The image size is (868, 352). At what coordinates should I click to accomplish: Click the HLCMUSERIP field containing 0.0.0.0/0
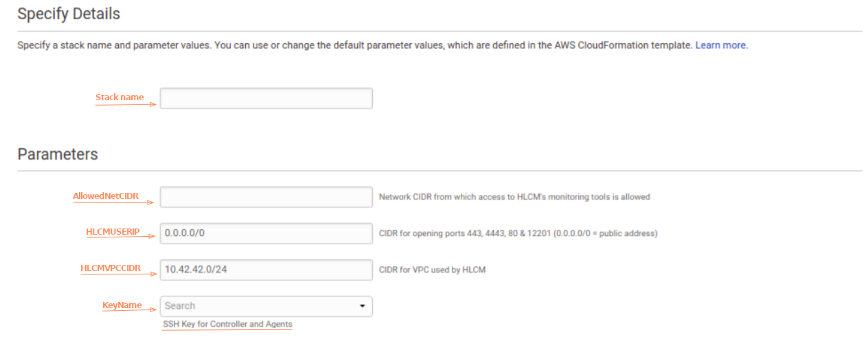click(x=266, y=233)
